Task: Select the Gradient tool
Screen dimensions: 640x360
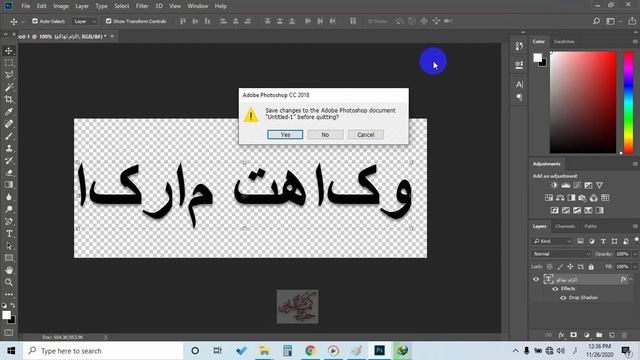Action: 9,185
